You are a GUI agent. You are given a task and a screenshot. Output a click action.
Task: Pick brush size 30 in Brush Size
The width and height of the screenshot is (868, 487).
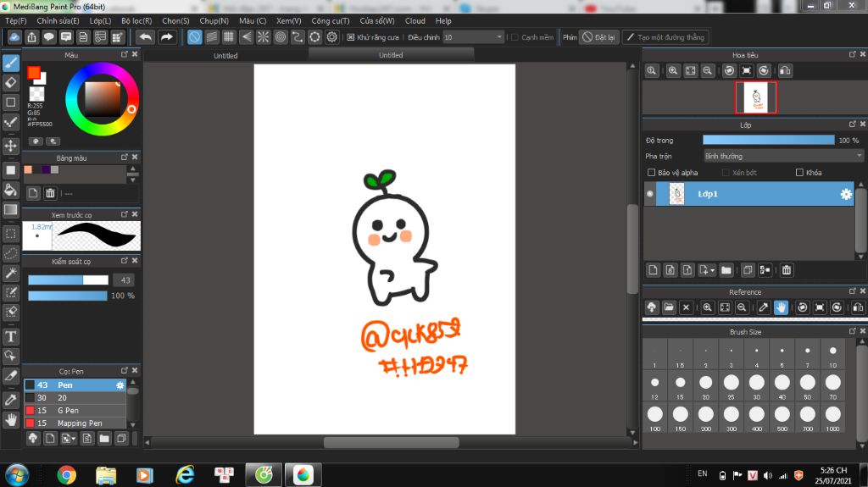click(756, 385)
